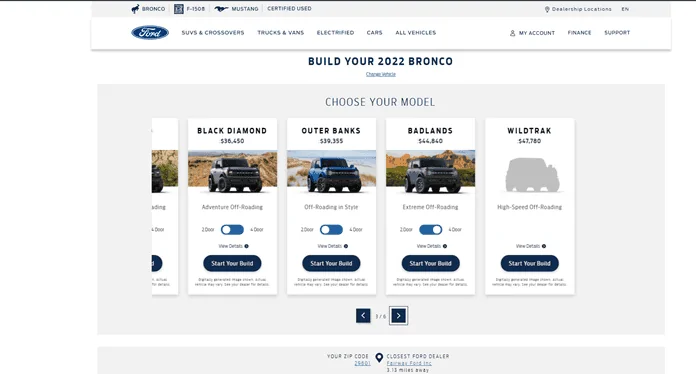Open the Bronco horse icon link

point(135,9)
